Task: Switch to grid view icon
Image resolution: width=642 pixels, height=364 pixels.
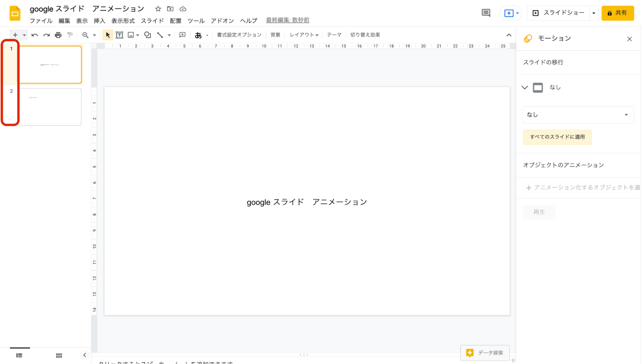Action: (59, 355)
